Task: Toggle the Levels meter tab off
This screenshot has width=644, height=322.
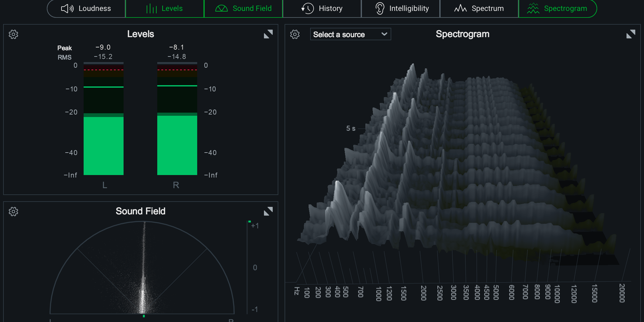Action: coord(165,8)
